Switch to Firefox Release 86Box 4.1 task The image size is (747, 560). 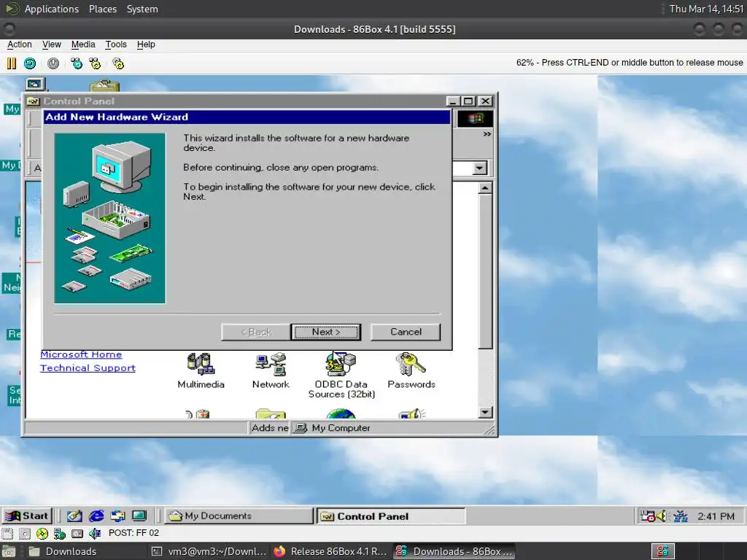(x=330, y=551)
